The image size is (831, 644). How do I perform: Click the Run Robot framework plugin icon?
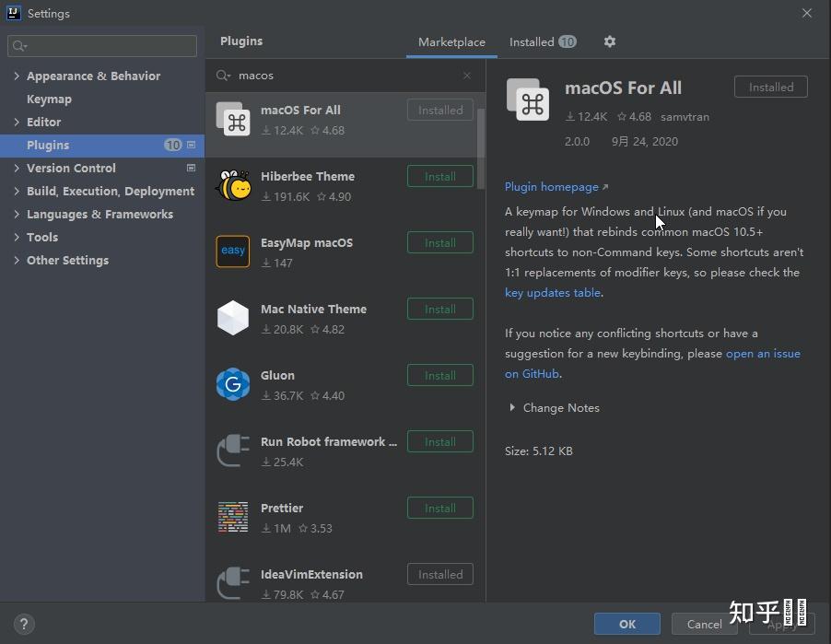click(x=232, y=450)
